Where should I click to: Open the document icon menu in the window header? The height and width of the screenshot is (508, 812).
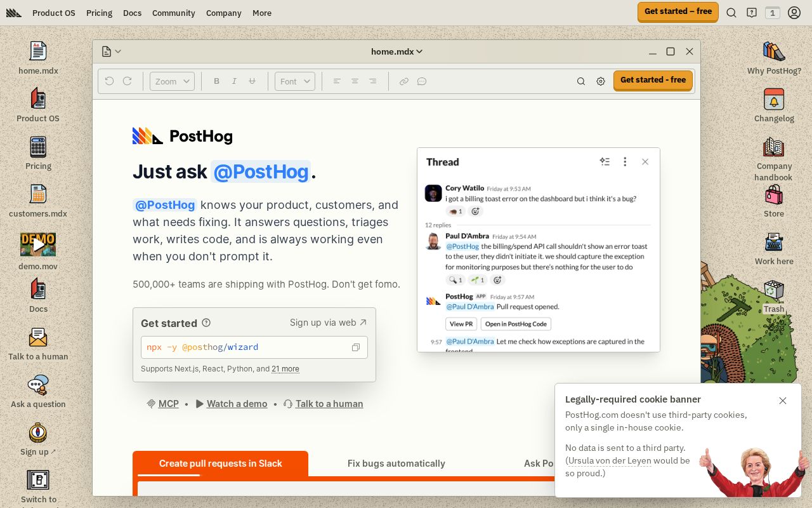click(x=111, y=51)
